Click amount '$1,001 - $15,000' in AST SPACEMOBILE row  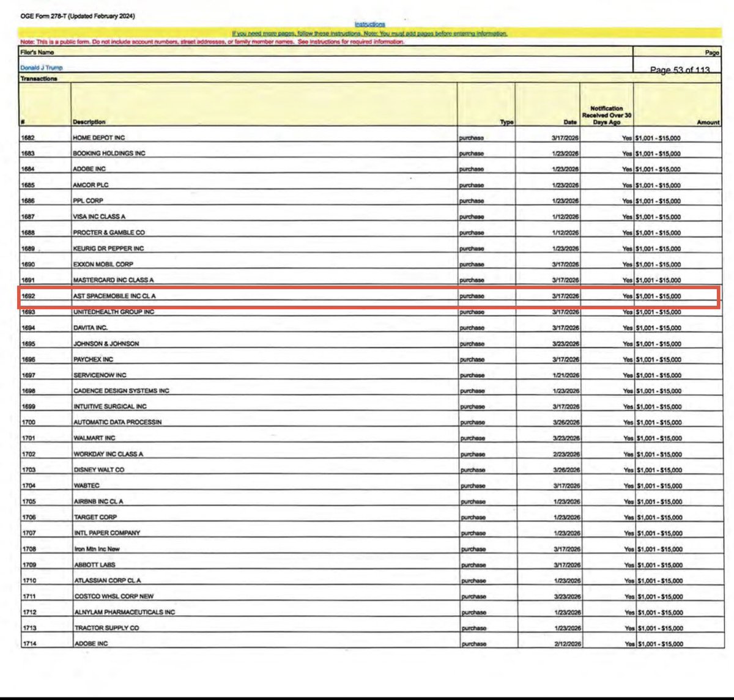click(658, 297)
